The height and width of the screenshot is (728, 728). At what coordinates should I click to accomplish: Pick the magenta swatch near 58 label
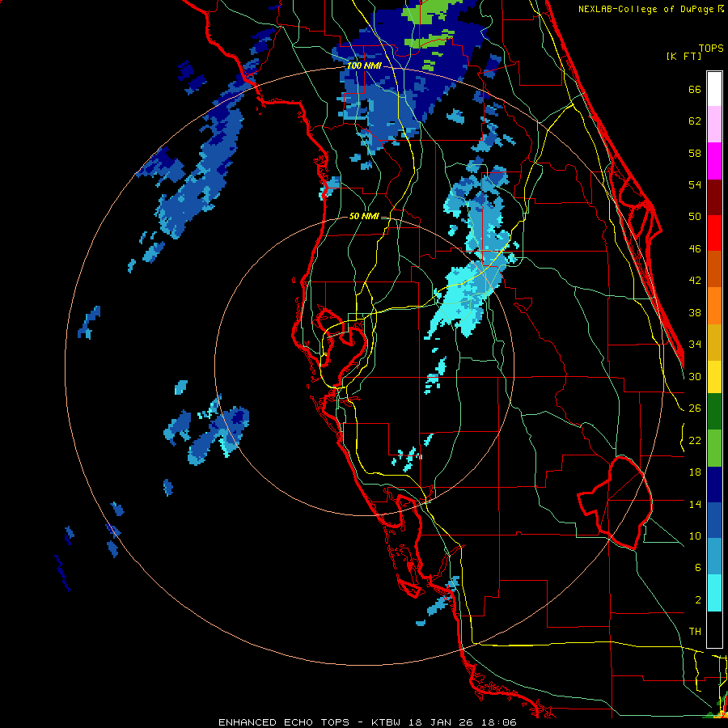click(714, 161)
